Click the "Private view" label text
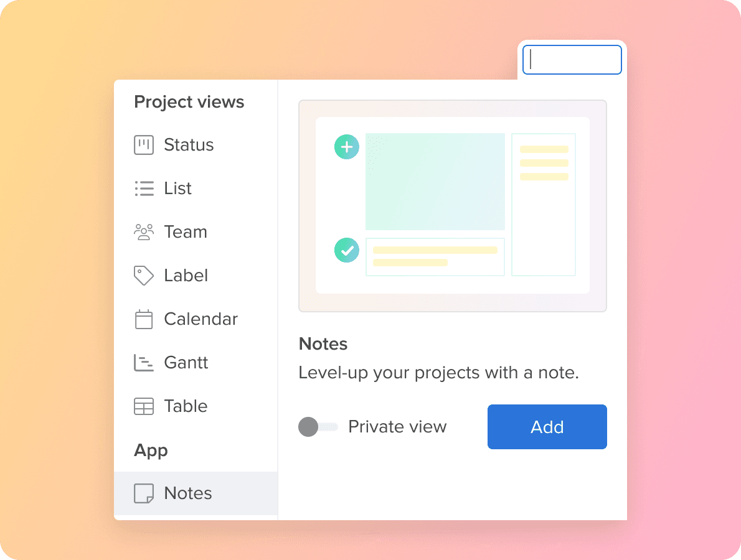This screenshot has height=560, width=741. [x=397, y=427]
